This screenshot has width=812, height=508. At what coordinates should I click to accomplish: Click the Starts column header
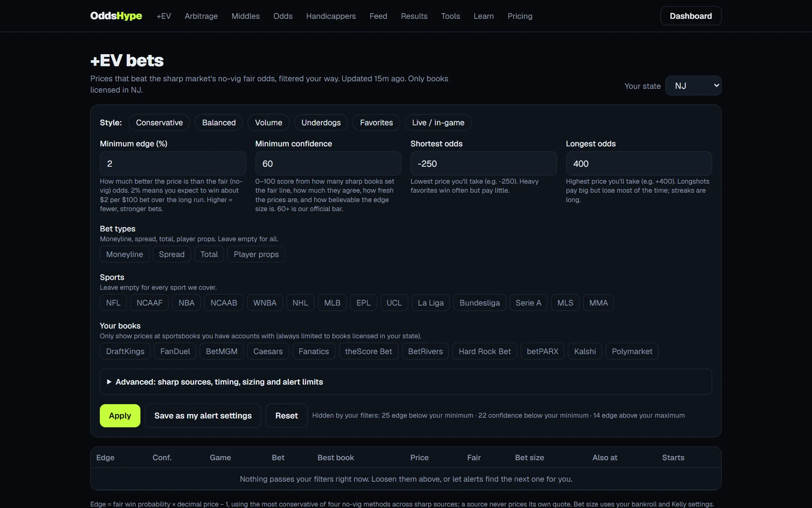673,457
